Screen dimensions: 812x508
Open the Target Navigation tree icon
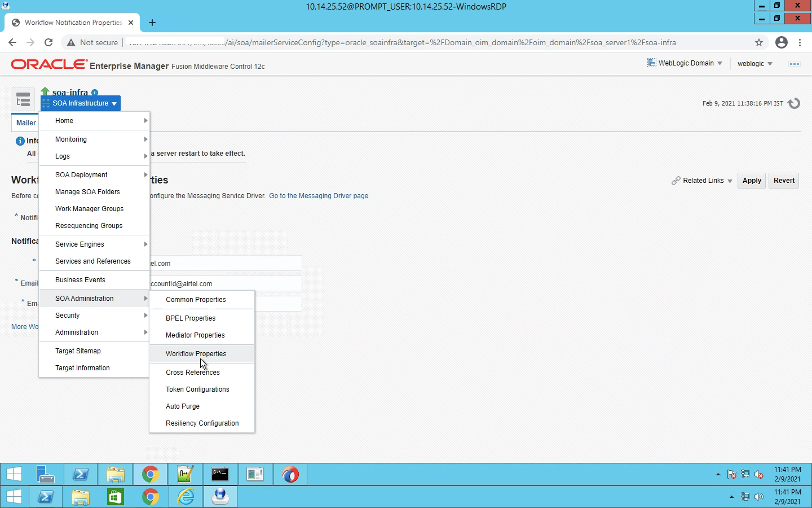[23, 99]
